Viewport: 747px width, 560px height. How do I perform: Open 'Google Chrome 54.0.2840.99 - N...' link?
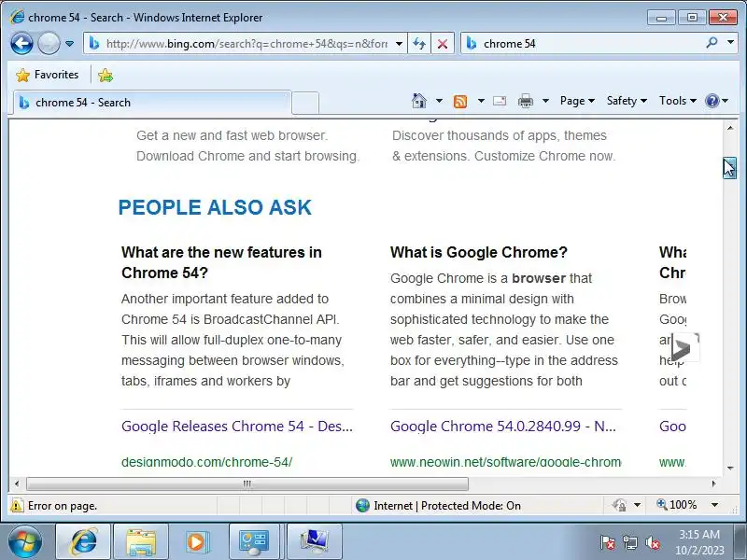(x=503, y=427)
